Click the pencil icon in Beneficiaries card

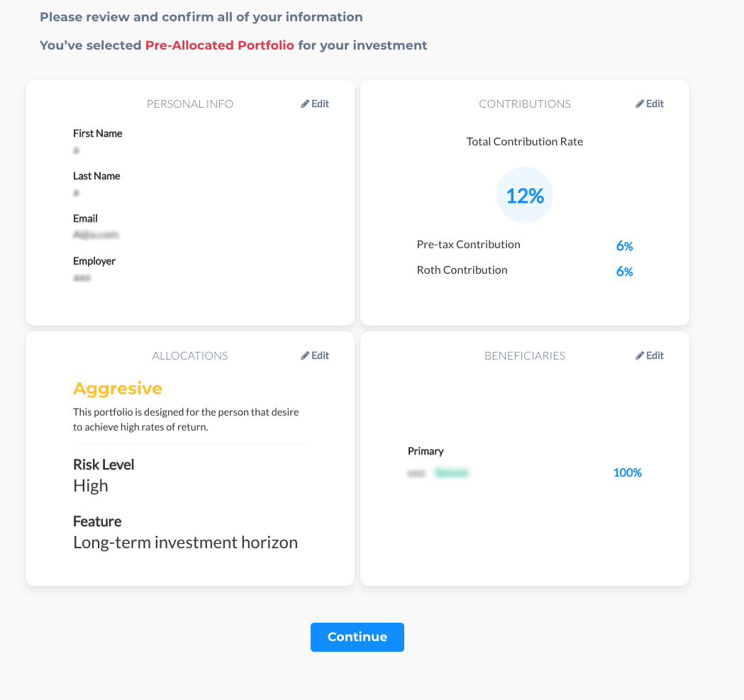(640, 355)
